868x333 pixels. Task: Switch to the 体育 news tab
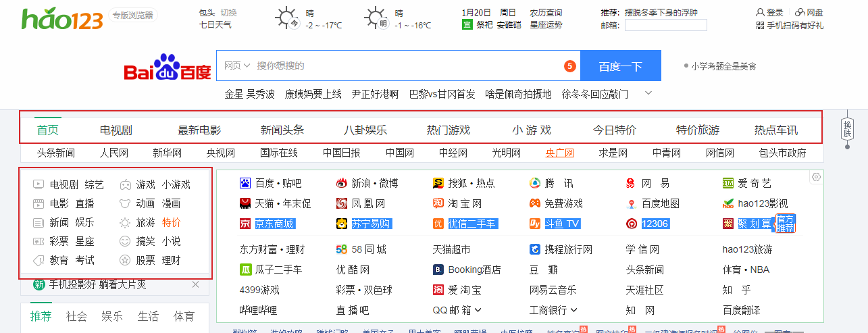click(184, 316)
